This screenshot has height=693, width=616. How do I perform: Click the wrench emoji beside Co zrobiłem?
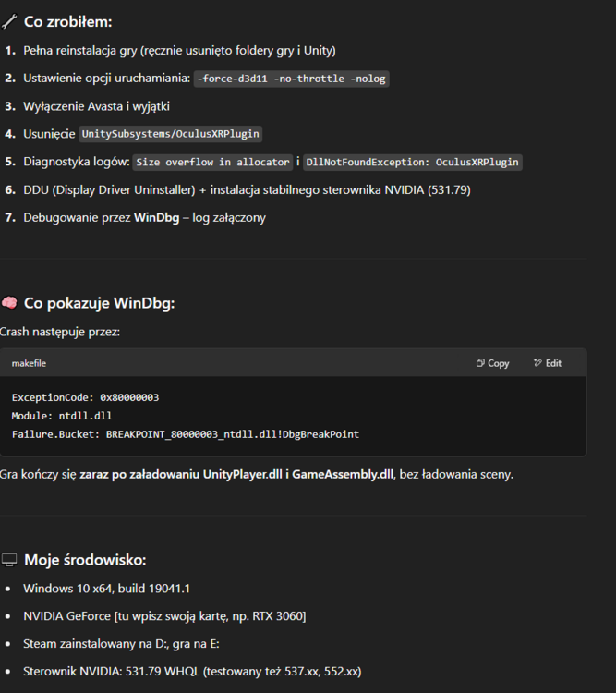(x=9, y=21)
